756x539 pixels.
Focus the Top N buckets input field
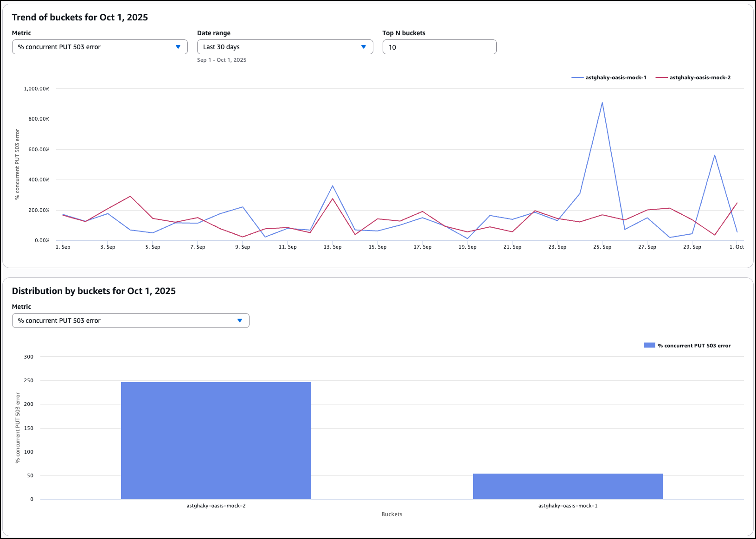(x=439, y=47)
